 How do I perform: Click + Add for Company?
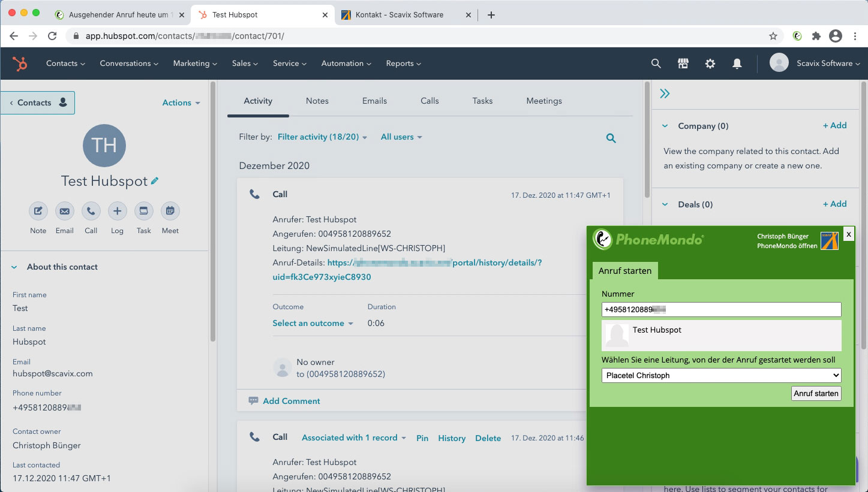point(834,125)
